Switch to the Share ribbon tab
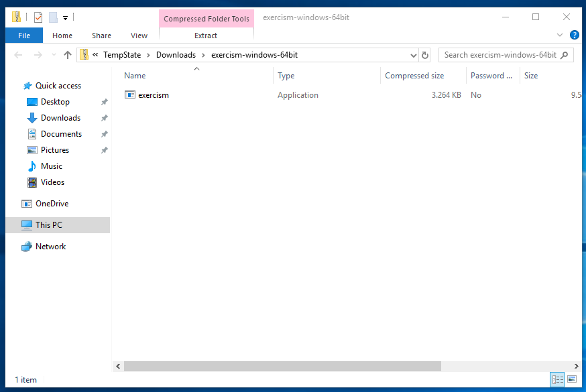The width and height of the screenshot is (586, 392). (101, 36)
